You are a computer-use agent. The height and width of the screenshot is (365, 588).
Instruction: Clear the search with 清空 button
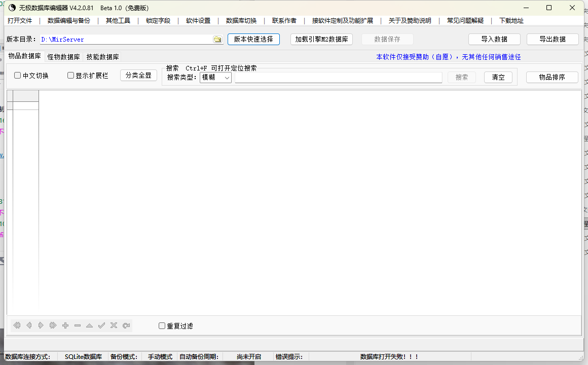498,77
